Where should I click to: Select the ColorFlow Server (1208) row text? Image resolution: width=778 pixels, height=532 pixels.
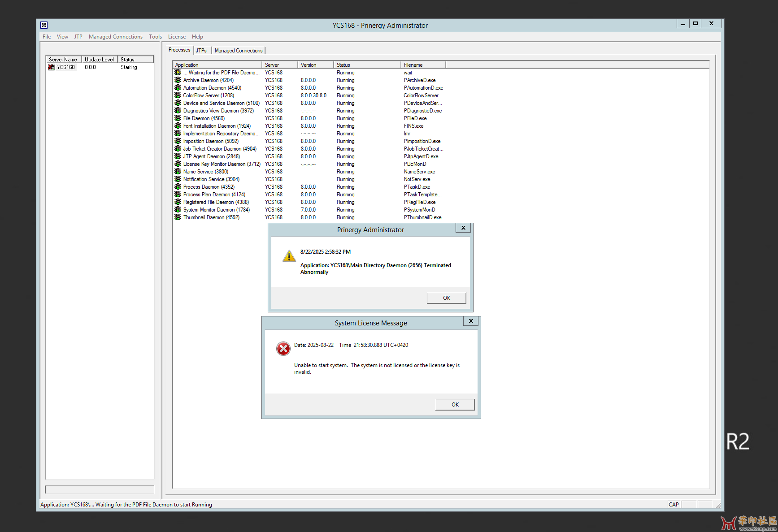[x=209, y=95]
